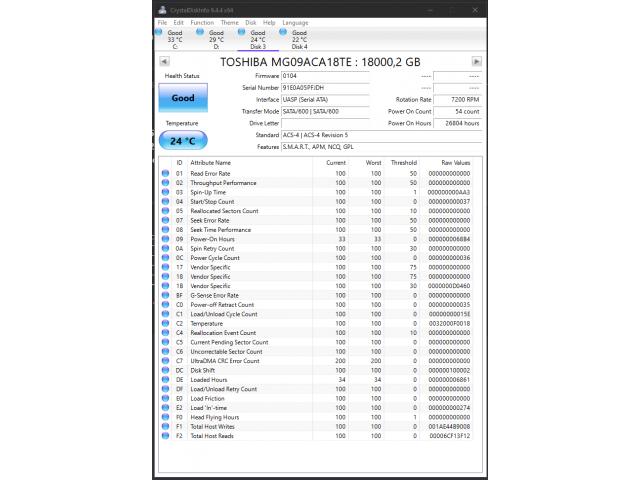Screen dimensions: 640x480
Task: Click the Read Error Rate status orb
Action: (165, 174)
